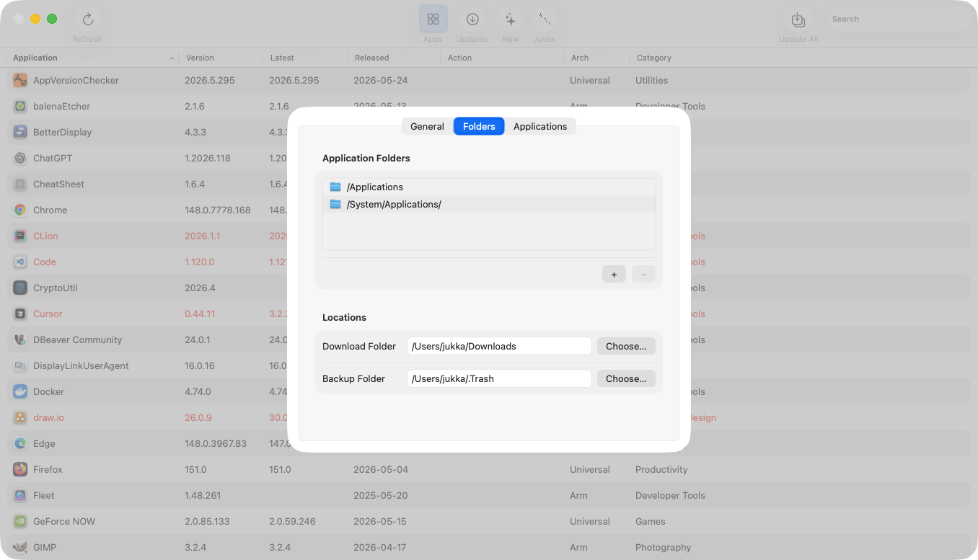The height and width of the screenshot is (560, 978).
Task: Click the Chrome app icon
Action: (20, 210)
